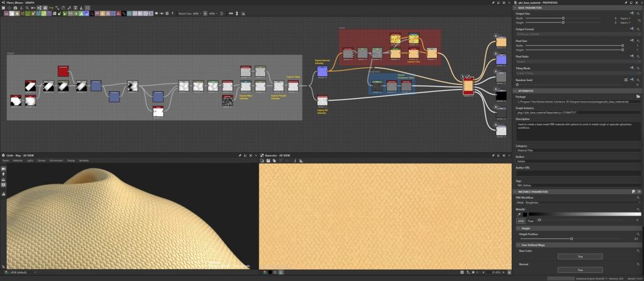Adjust the Height Position slider
The width and height of the screenshot is (644, 281).
point(571,239)
